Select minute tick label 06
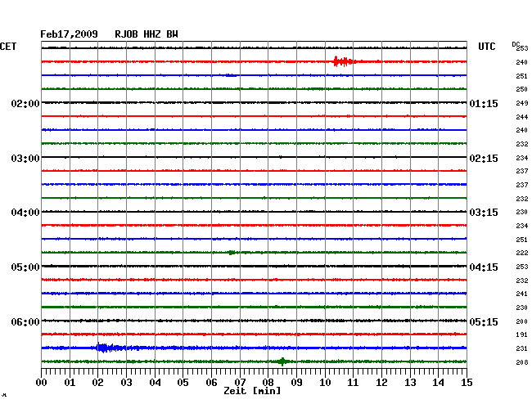Viewport: 532px width, 404px height. pos(211,383)
